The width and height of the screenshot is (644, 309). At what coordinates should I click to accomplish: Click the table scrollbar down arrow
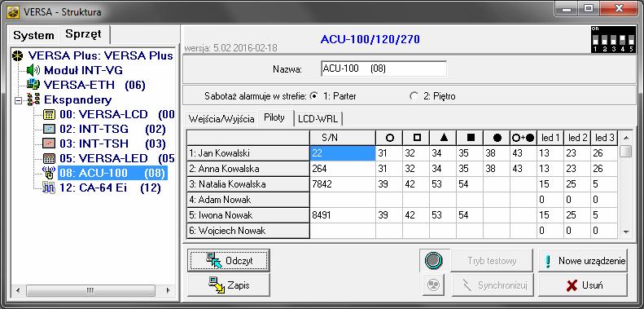[x=625, y=232]
